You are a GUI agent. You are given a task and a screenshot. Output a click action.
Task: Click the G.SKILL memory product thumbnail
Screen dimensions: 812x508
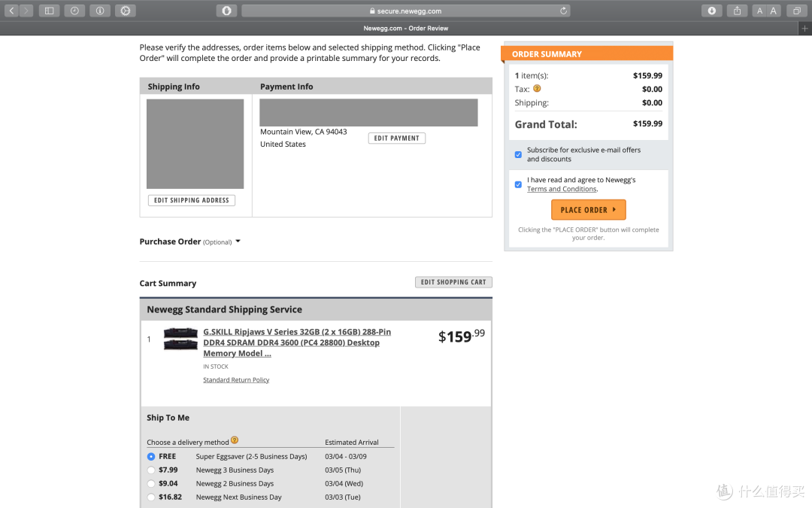tap(180, 339)
